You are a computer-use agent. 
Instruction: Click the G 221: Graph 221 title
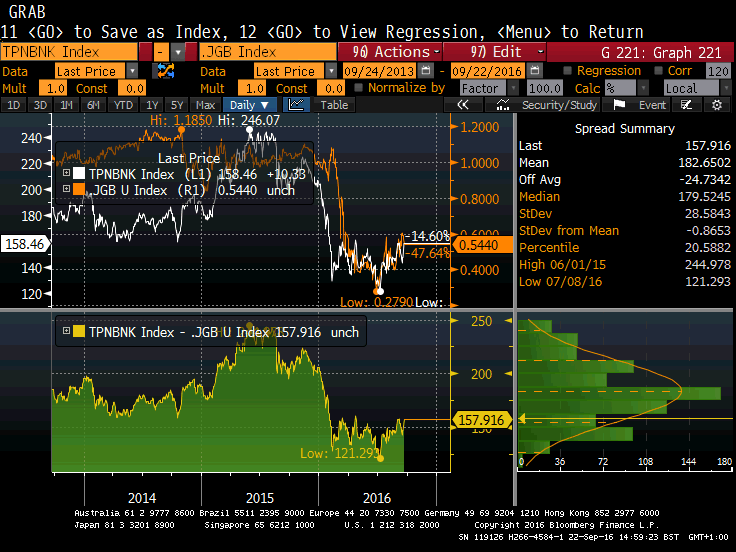(661, 52)
